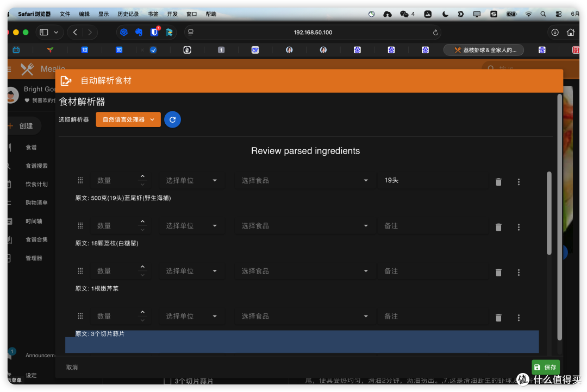
Task: Increase quantity in 18颗荔枝 row
Action: [142, 222]
